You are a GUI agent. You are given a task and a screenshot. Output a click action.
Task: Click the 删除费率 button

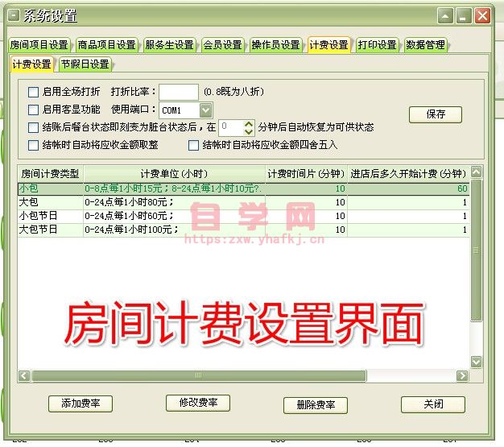(315, 404)
